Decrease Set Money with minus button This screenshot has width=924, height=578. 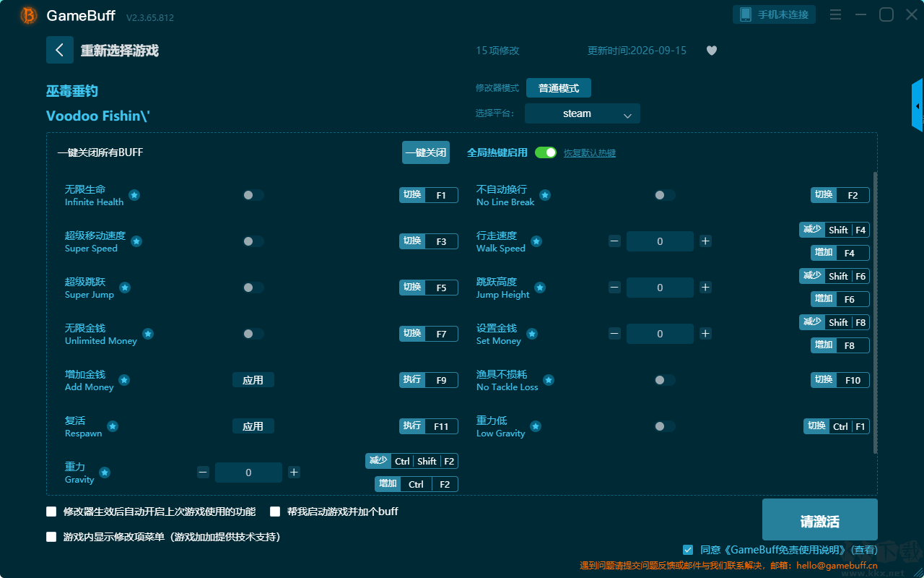click(x=614, y=334)
